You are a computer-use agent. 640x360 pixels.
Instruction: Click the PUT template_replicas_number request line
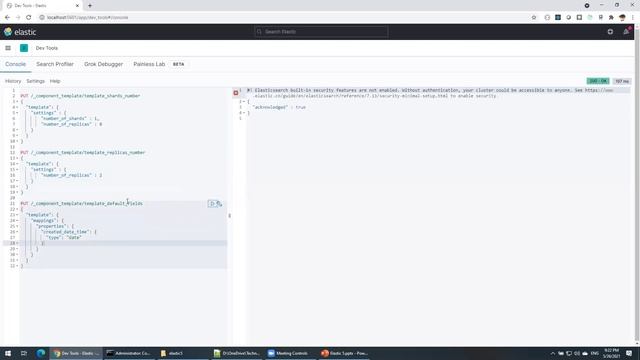coord(83,152)
